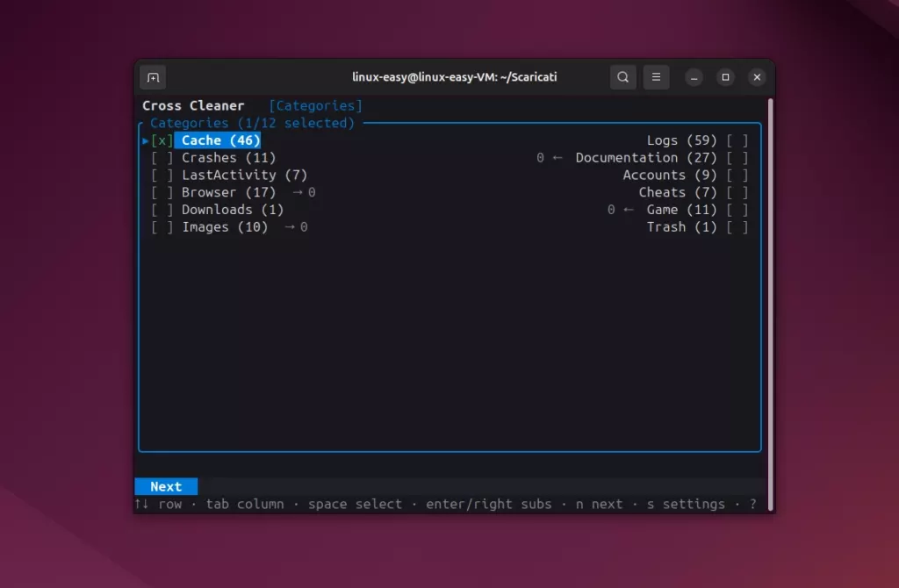Click the current-row pointer beside Cache
This screenshot has height=588, width=899.
[146, 140]
